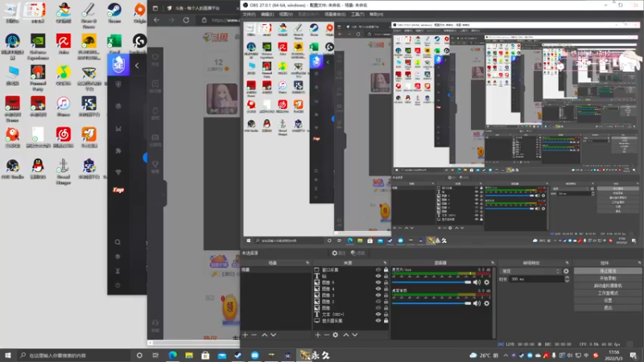
Task: Launch Origin from desktop
Action: (139, 12)
